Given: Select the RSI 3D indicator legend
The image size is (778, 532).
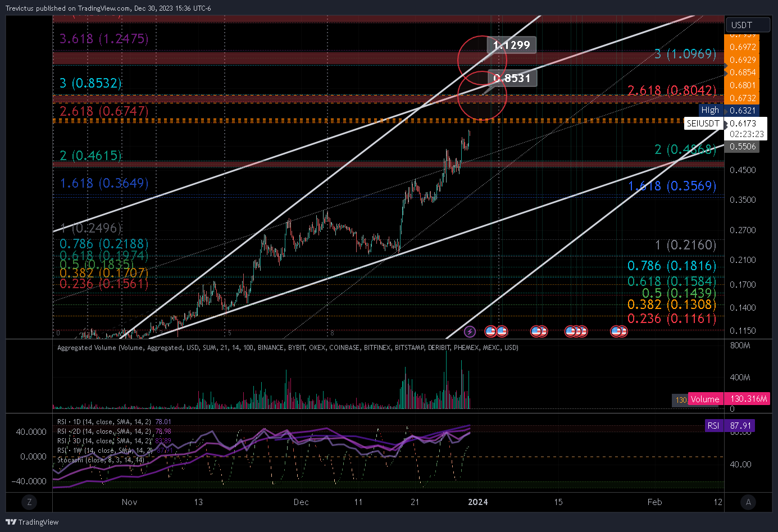Looking at the screenshot, I should tap(114, 440).
